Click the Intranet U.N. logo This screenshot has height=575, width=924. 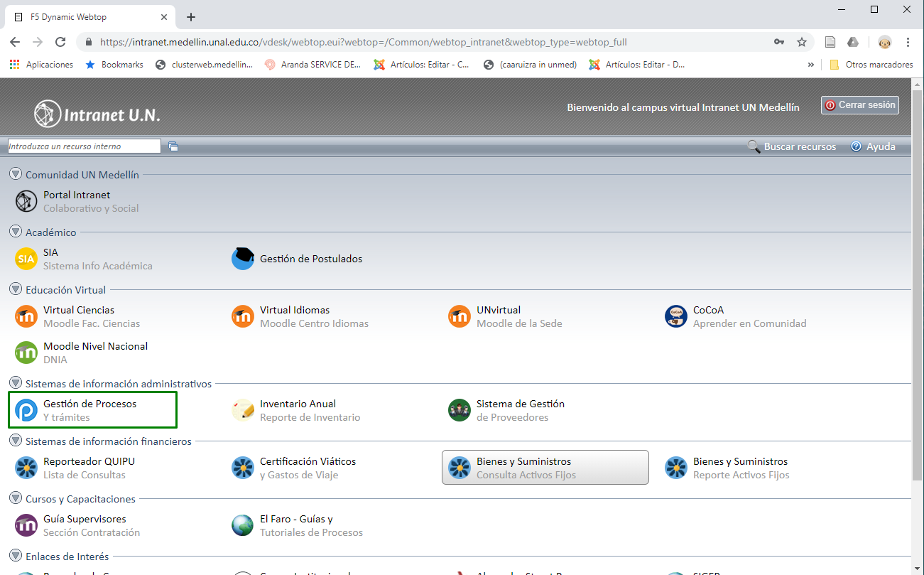pyautogui.click(x=97, y=114)
